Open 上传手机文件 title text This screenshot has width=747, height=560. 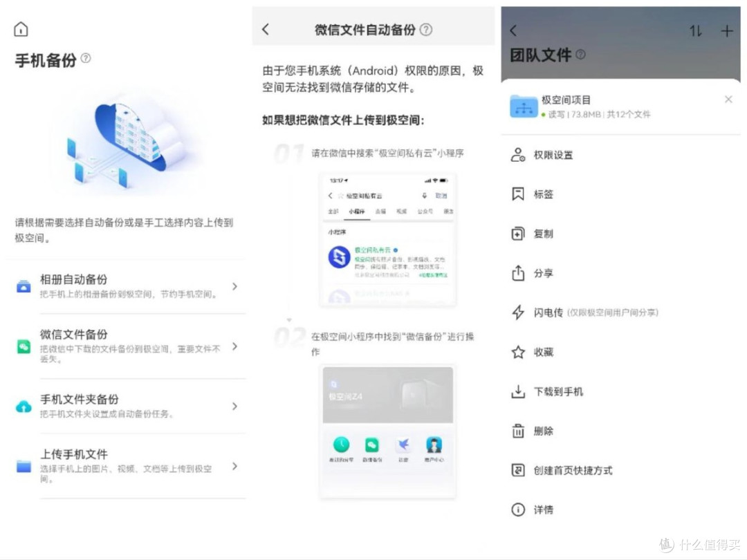(74, 454)
